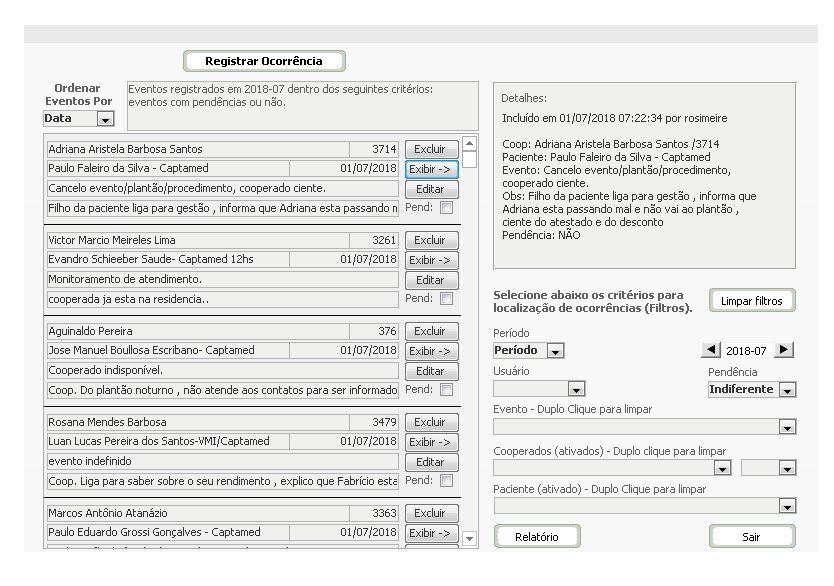Click the Sair button
Image resolution: width=834 pixels, height=586 pixels.
click(752, 537)
